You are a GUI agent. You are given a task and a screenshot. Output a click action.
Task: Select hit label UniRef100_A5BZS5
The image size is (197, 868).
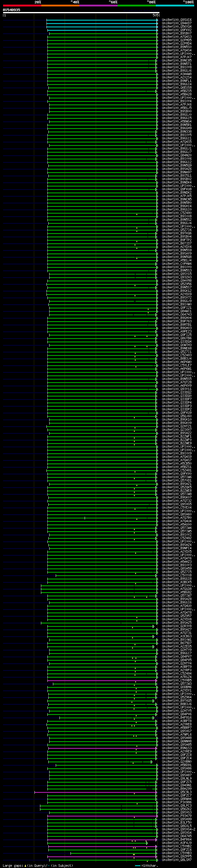(x=176, y=91)
